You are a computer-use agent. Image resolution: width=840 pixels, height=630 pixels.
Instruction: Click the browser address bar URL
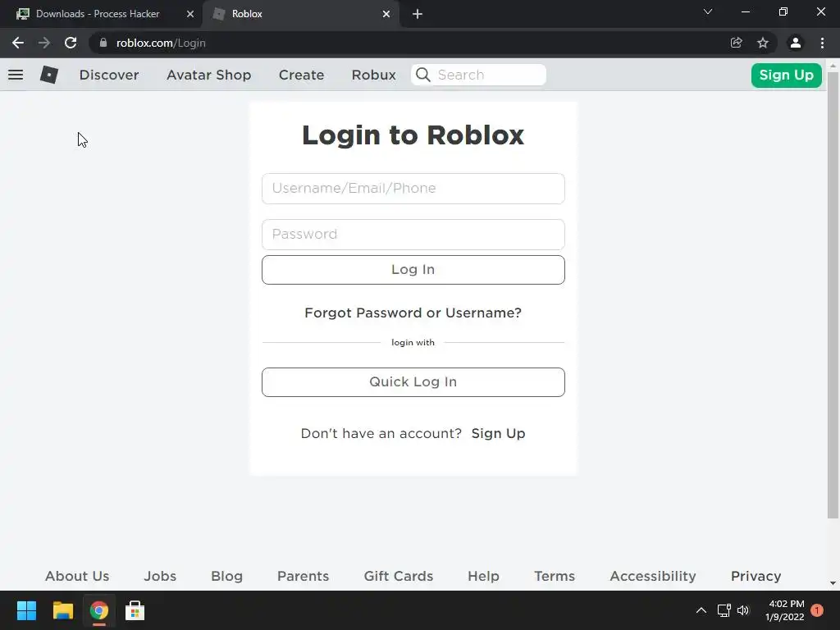pyautogui.click(x=161, y=43)
